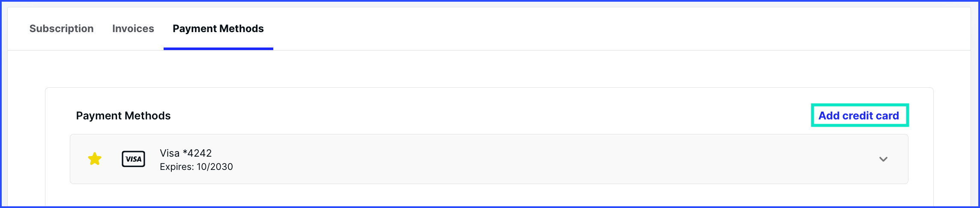Expand the Visa *4242 card details chevron
980x208 pixels.
pos(883,159)
